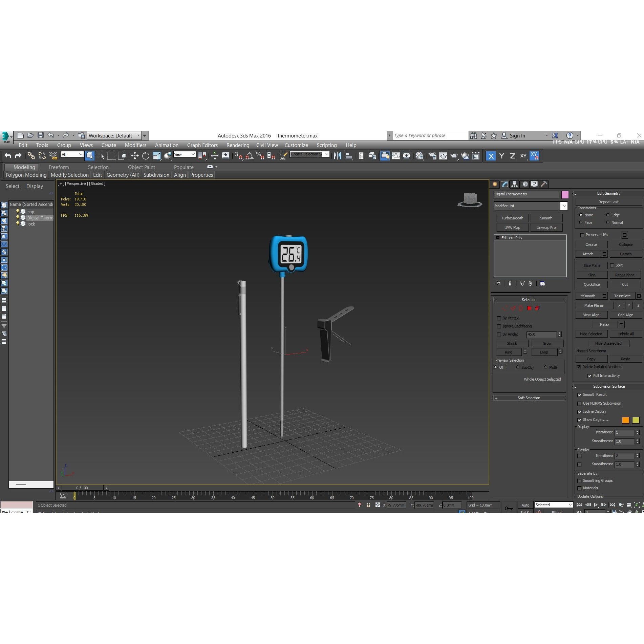Image resolution: width=644 pixels, height=644 pixels.
Task: Collapse the Edit Geometry rollout
Action: click(608, 193)
